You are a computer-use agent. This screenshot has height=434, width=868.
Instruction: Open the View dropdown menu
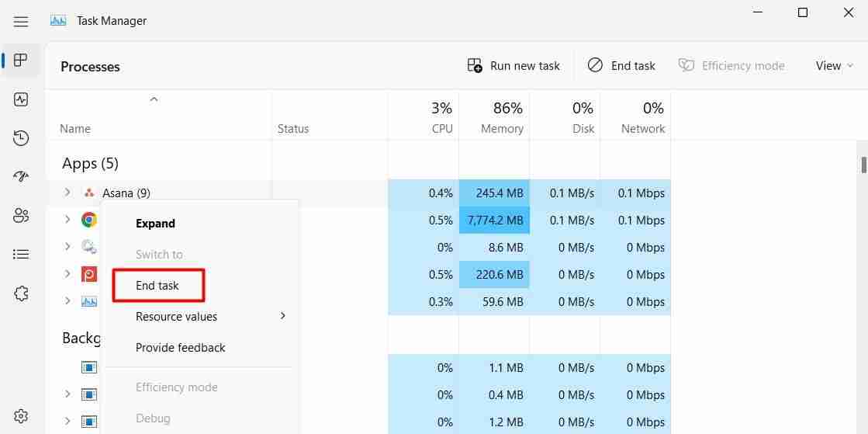[x=835, y=66]
